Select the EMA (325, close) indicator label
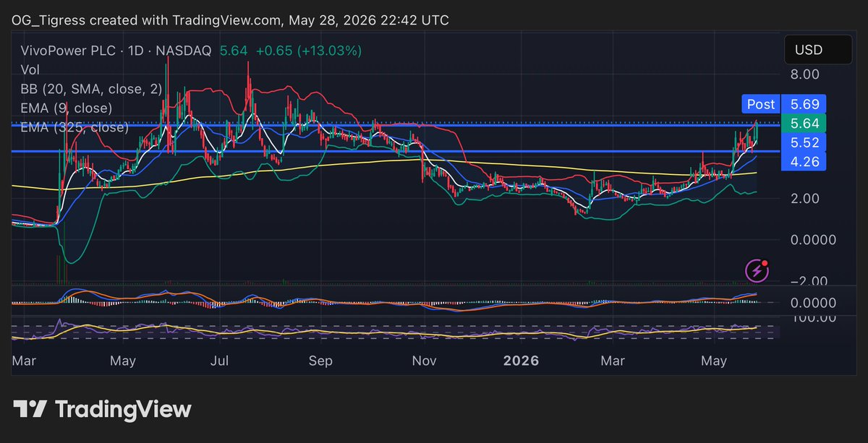Image resolution: width=868 pixels, height=443 pixels. [x=75, y=127]
